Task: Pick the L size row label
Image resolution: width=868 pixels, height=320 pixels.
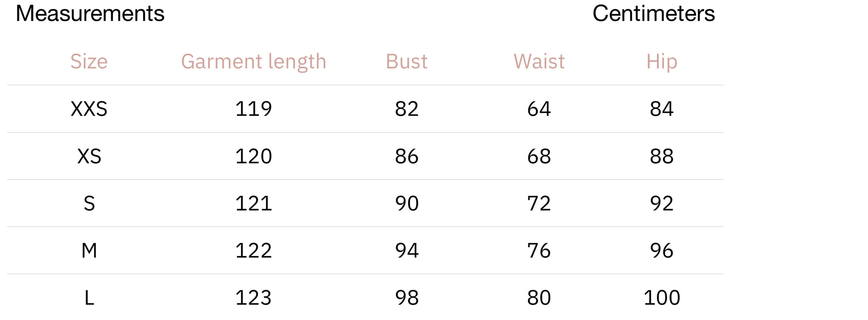Action: click(x=89, y=298)
